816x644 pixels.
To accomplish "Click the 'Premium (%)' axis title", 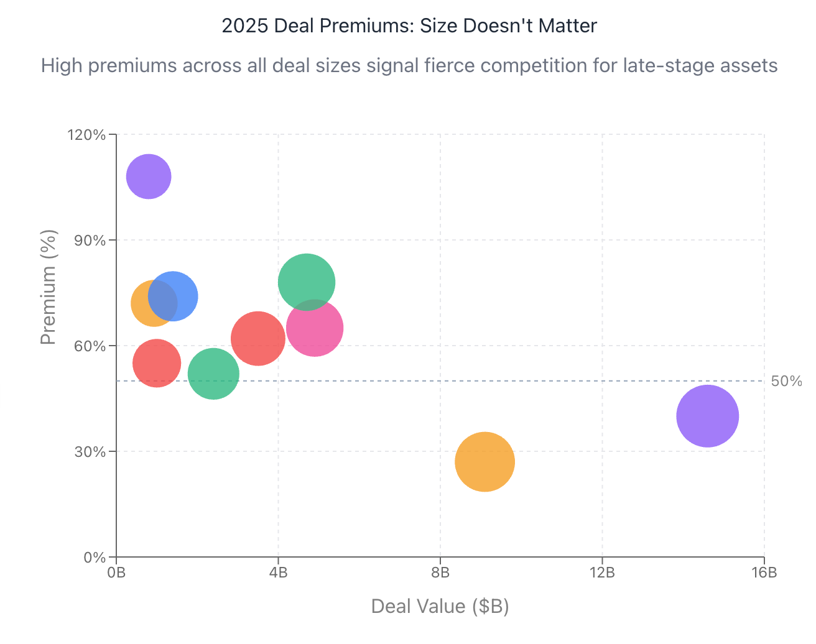I will 49,287.
